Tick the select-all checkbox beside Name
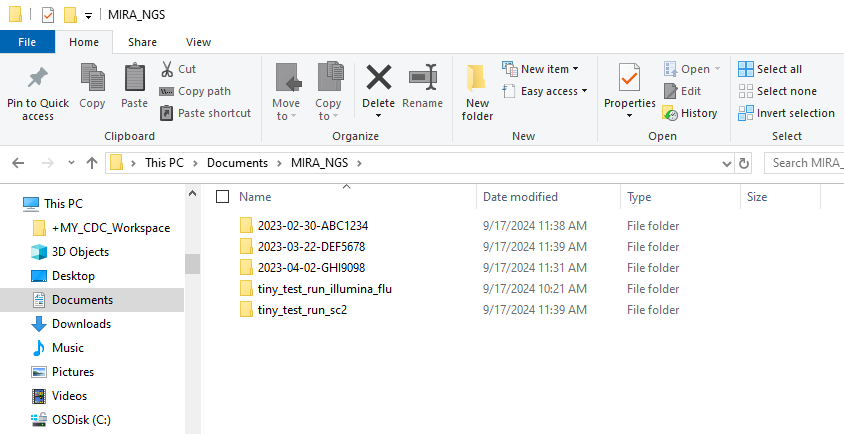Viewport: 844px width, 434px height. coord(222,197)
